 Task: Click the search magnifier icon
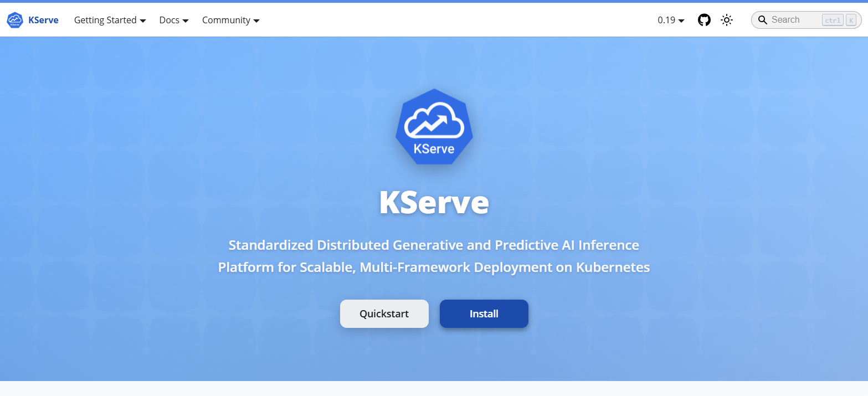click(x=763, y=20)
